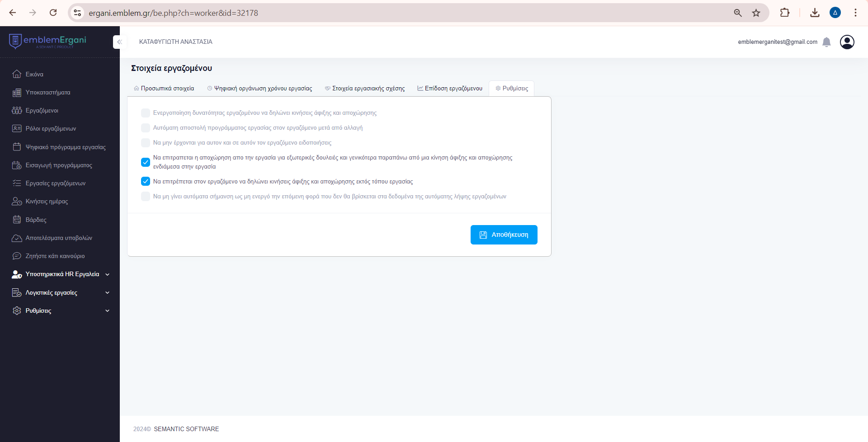
Task: Open Κινήσεις ημέρας icon in sidebar
Action: 17,202
